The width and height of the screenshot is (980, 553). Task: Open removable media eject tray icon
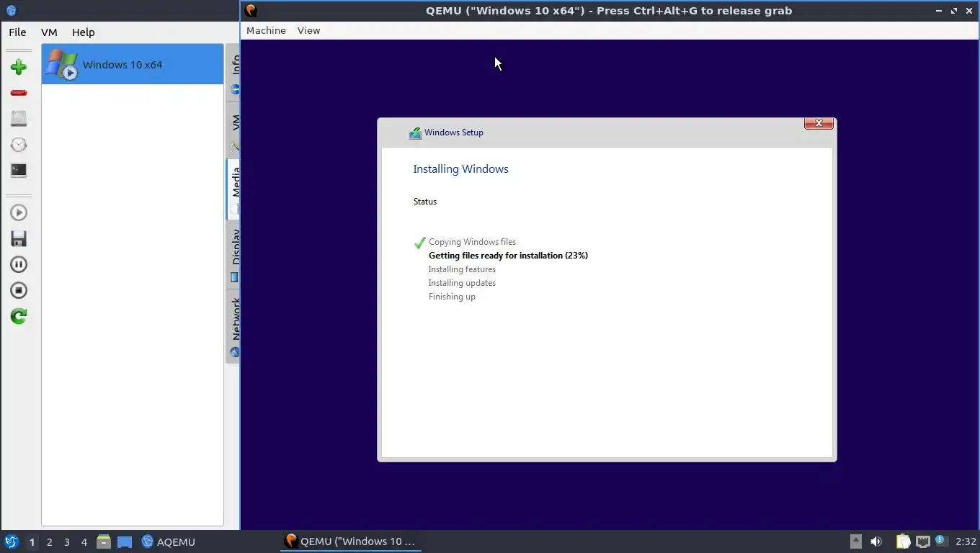(855, 541)
